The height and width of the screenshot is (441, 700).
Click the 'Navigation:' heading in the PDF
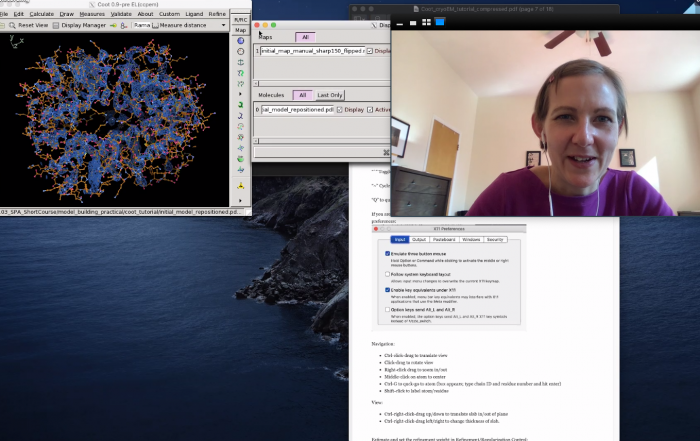click(383, 344)
